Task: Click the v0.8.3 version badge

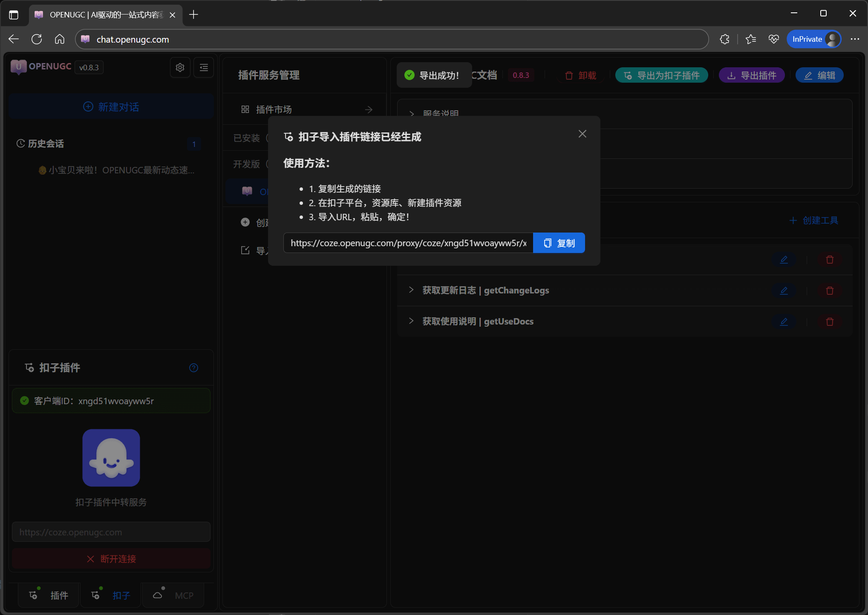Action: tap(89, 67)
